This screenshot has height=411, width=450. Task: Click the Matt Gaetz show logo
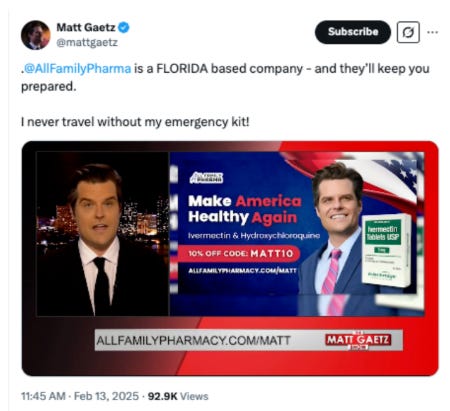pos(358,340)
